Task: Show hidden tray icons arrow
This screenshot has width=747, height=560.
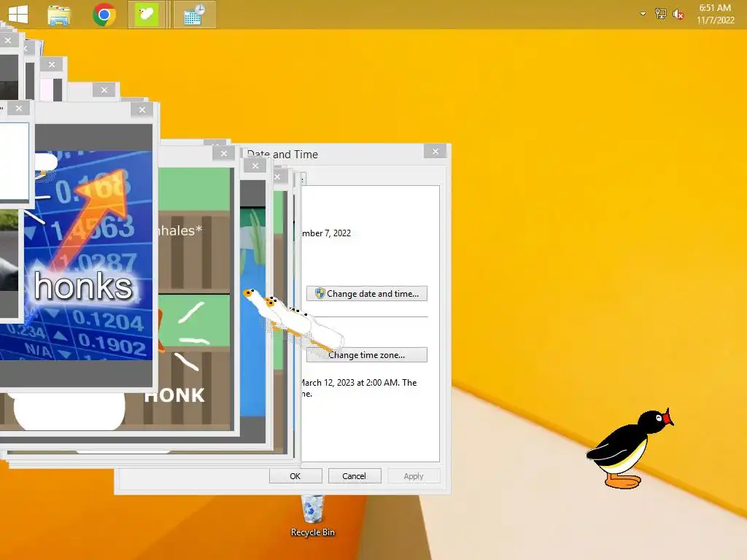Action: (x=643, y=15)
